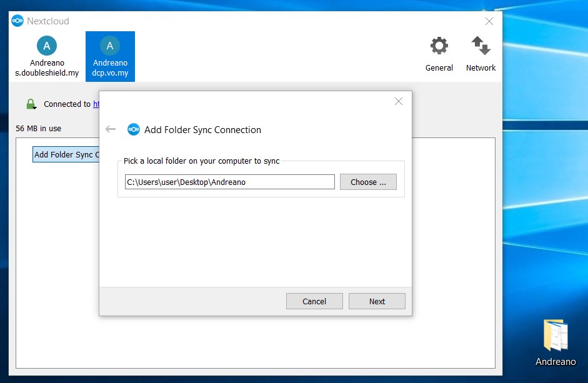Click Nextcloud logo in dialog header
Screen dimensions: 588x383
click(x=133, y=129)
